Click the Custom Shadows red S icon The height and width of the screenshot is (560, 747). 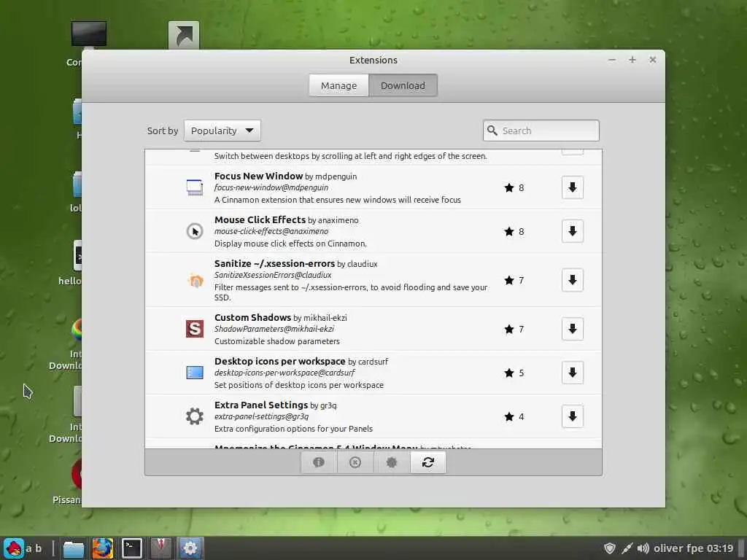194,329
